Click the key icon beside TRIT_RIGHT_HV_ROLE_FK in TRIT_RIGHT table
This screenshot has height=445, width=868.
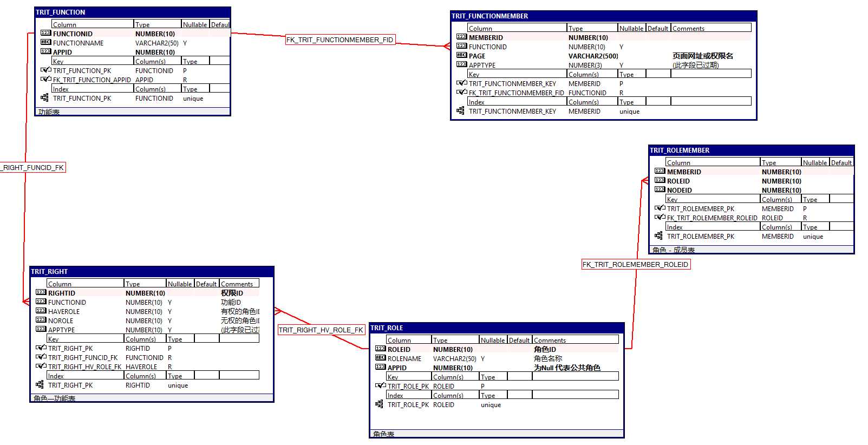(41, 366)
